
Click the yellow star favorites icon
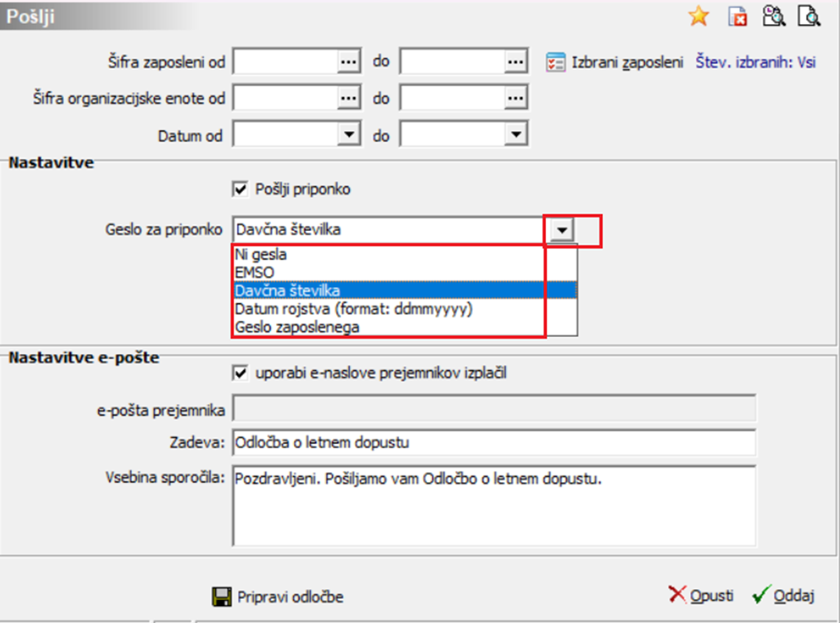coord(698,16)
